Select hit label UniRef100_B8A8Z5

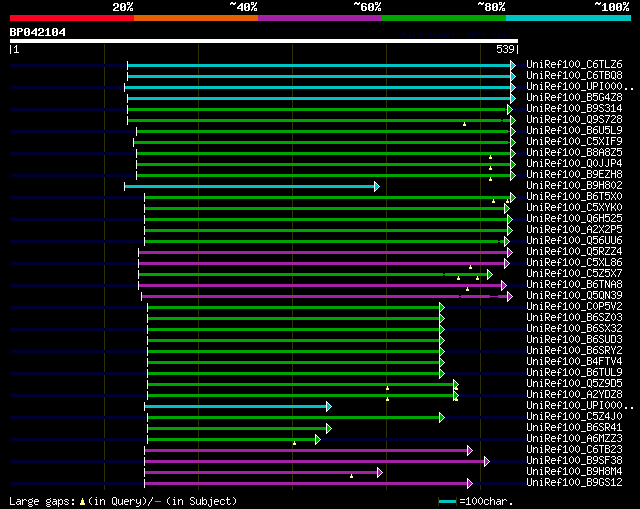point(574,153)
